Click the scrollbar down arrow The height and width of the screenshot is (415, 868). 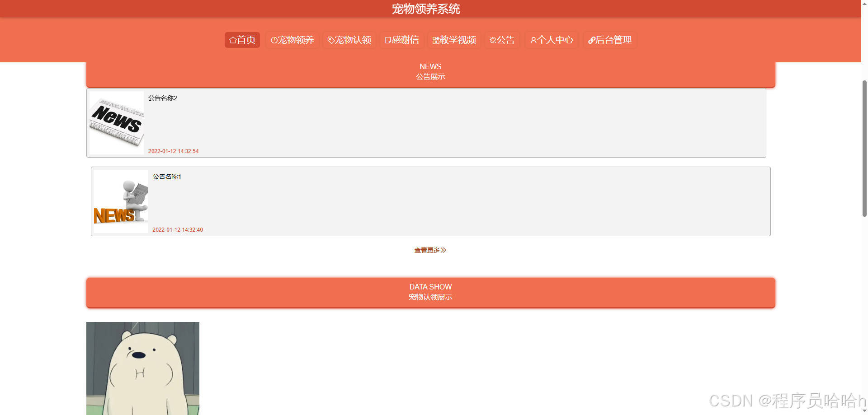[x=864, y=411]
